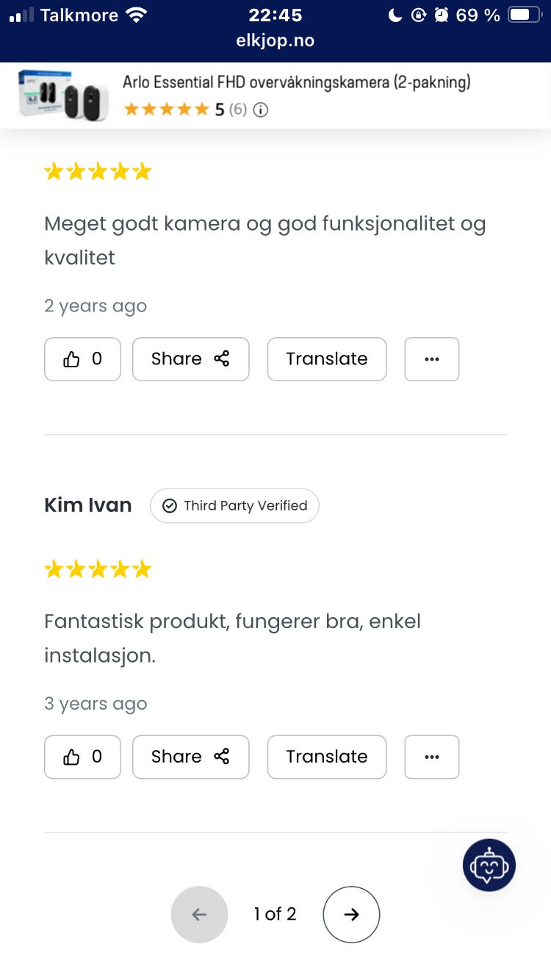The height and width of the screenshot is (980, 551).
Task: Share the first camera review
Action: tap(190, 359)
